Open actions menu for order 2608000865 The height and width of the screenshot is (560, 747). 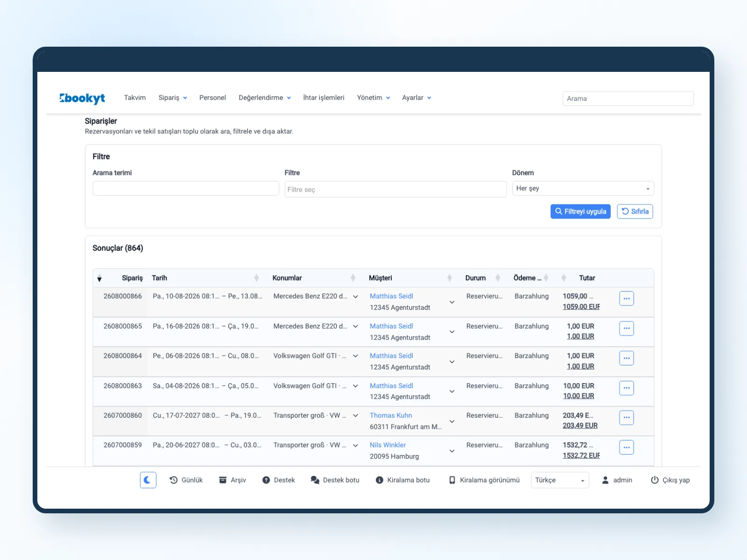627,328
